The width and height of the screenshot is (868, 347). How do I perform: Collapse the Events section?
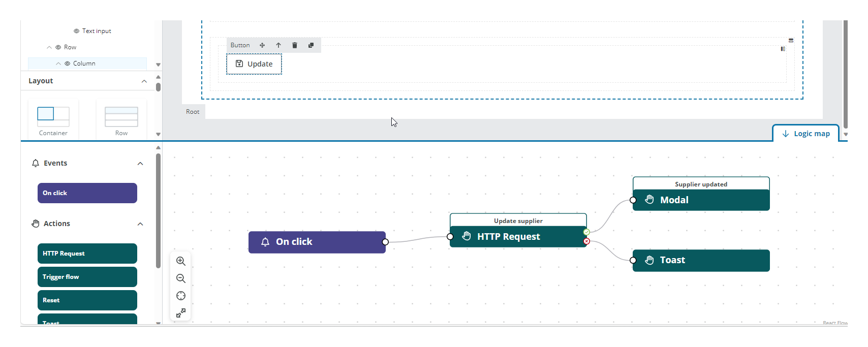point(140,164)
